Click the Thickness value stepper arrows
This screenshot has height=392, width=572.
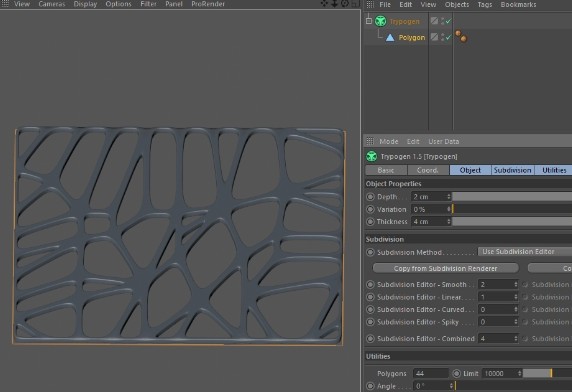tap(449, 221)
